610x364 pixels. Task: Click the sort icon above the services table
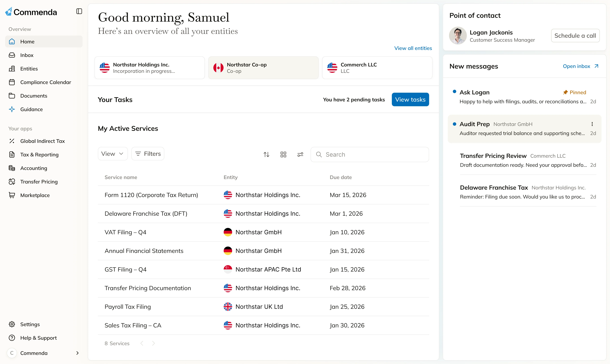point(266,154)
